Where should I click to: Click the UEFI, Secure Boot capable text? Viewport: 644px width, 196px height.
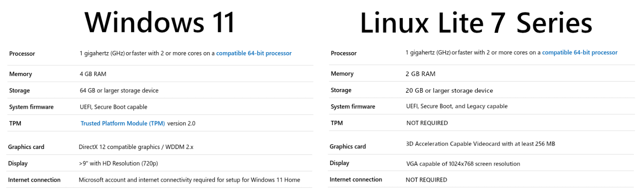tap(113, 107)
